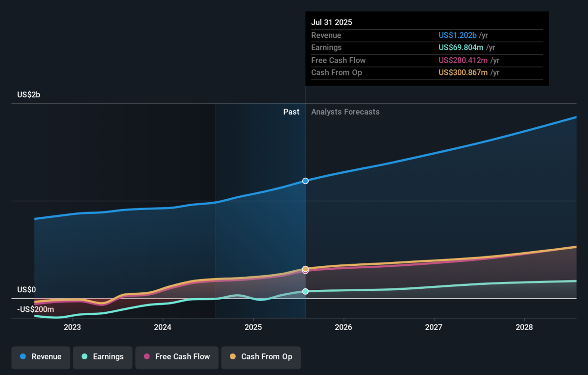Click the Past section label
Screen dimensions: 588x375
[291, 112]
